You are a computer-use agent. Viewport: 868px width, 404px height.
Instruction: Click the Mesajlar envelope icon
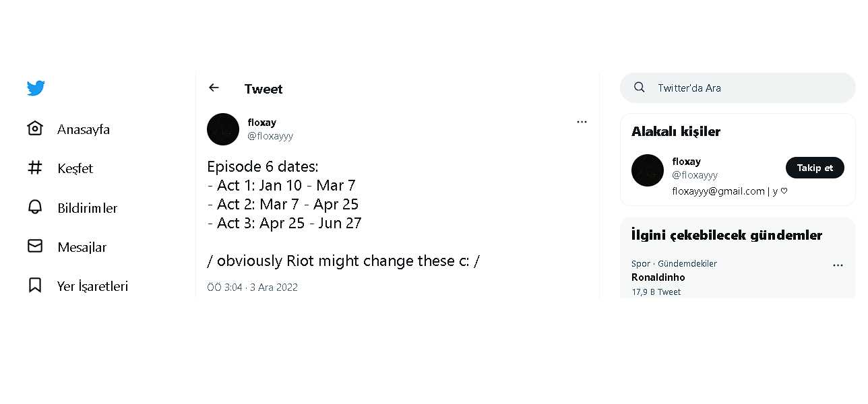coord(35,246)
